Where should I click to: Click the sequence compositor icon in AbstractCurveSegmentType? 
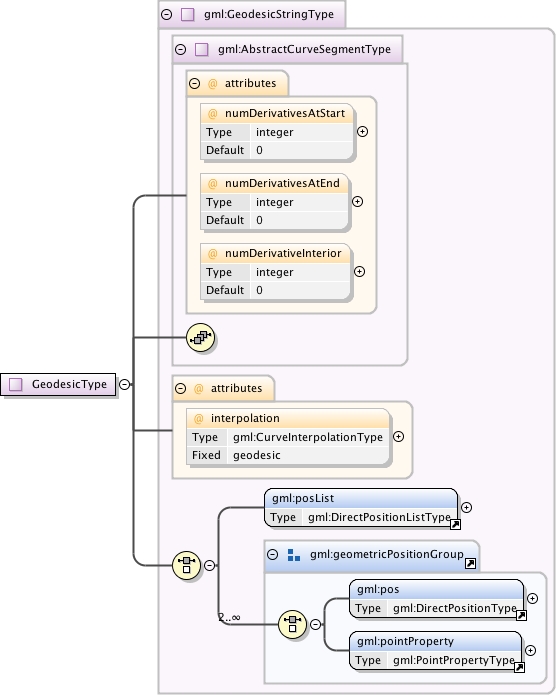pyautogui.click(x=200, y=338)
